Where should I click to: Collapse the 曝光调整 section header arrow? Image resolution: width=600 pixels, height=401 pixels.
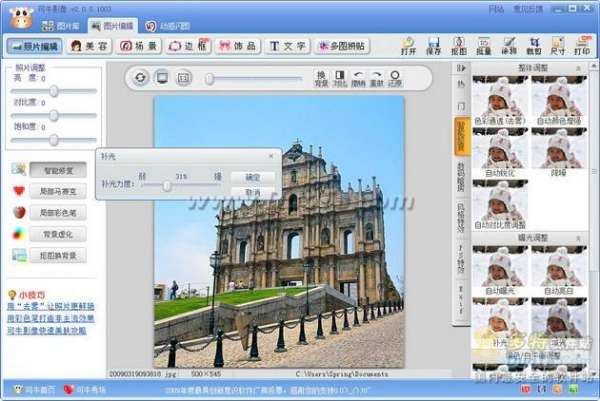579,238
